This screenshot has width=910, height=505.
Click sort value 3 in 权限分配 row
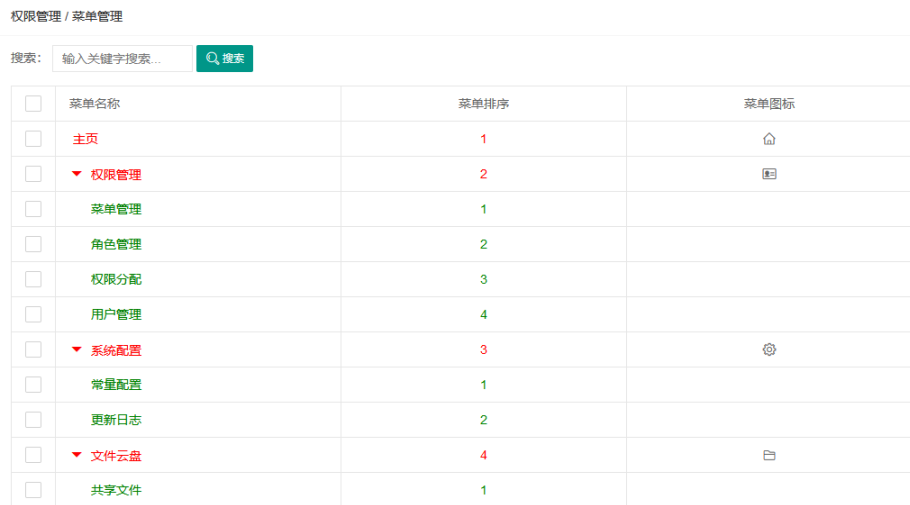click(x=483, y=279)
